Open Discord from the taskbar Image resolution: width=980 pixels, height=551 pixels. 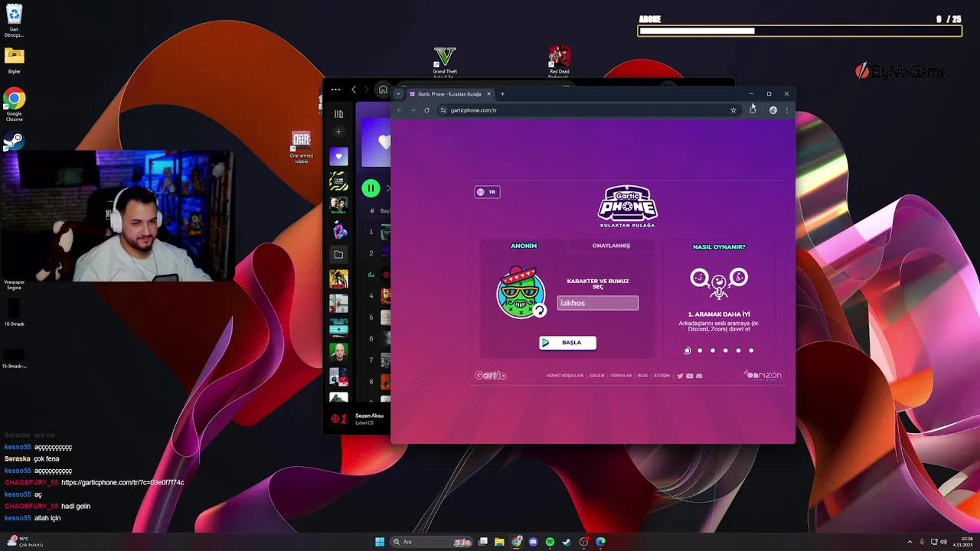tap(534, 542)
